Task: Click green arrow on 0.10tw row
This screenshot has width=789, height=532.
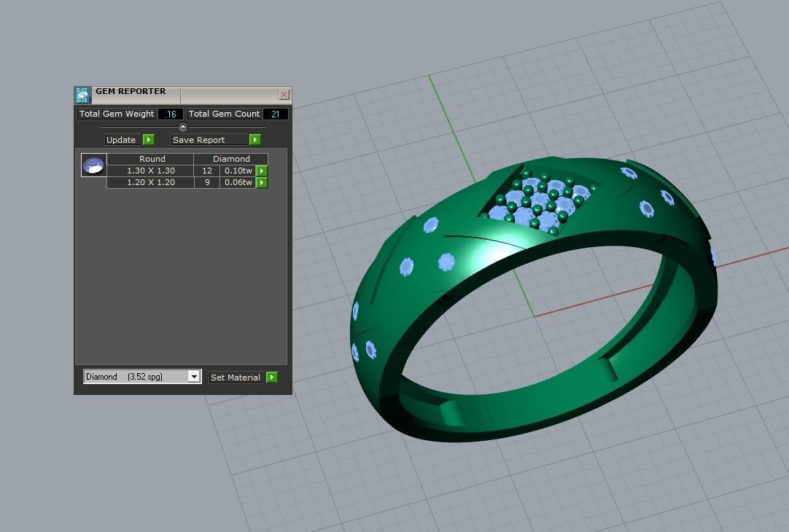Action: [262, 171]
